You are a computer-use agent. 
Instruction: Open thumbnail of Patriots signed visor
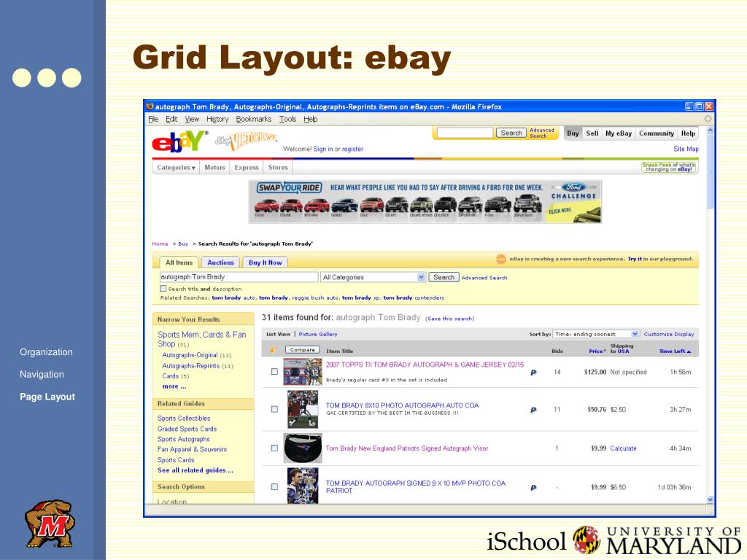(x=303, y=448)
